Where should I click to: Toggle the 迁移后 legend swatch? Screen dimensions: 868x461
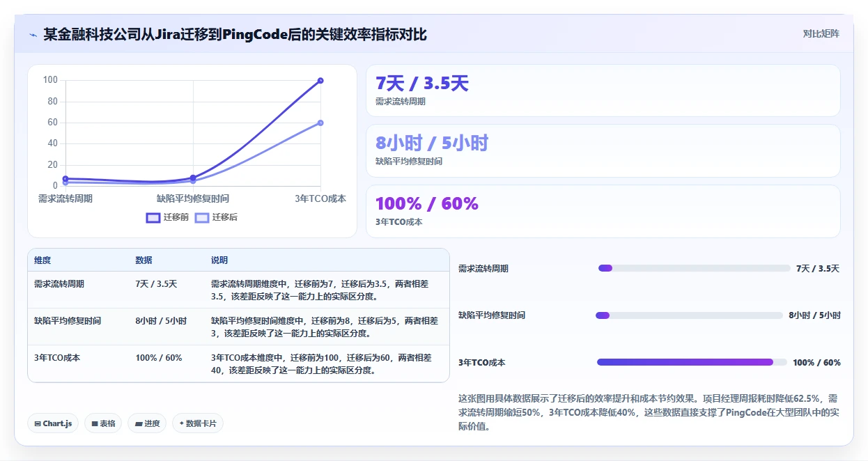coord(201,217)
